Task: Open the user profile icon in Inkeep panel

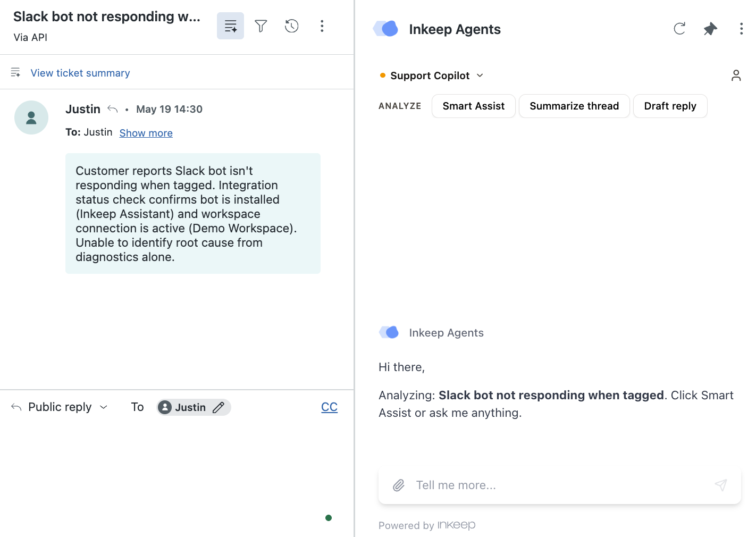Action: pos(736,75)
